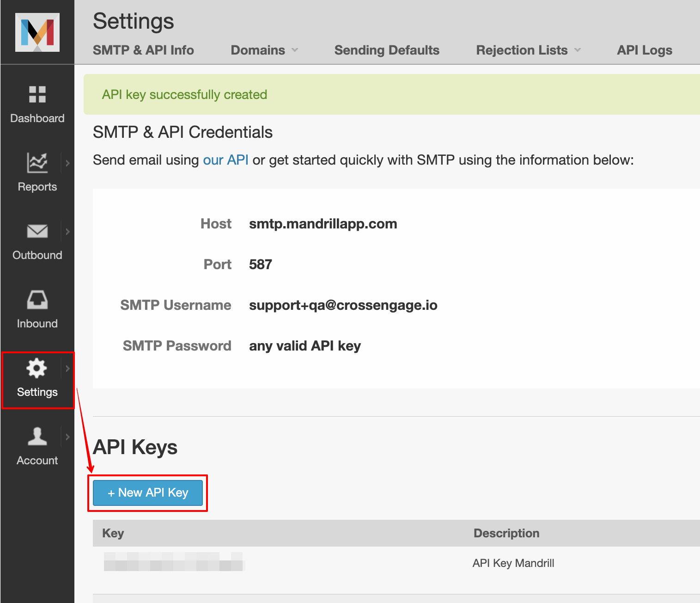Click the port value 587
This screenshot has height=603, width=700.
point(261,265)
